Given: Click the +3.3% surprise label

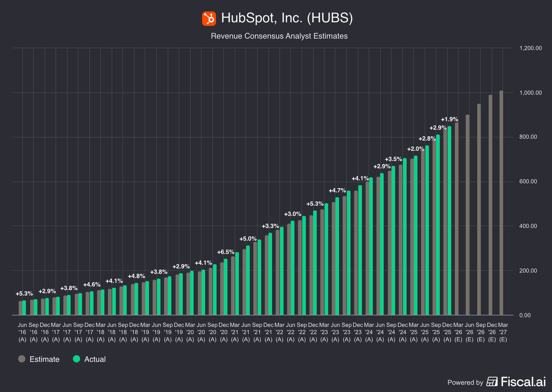Looking at the screenshot, I should coord(270,226).
